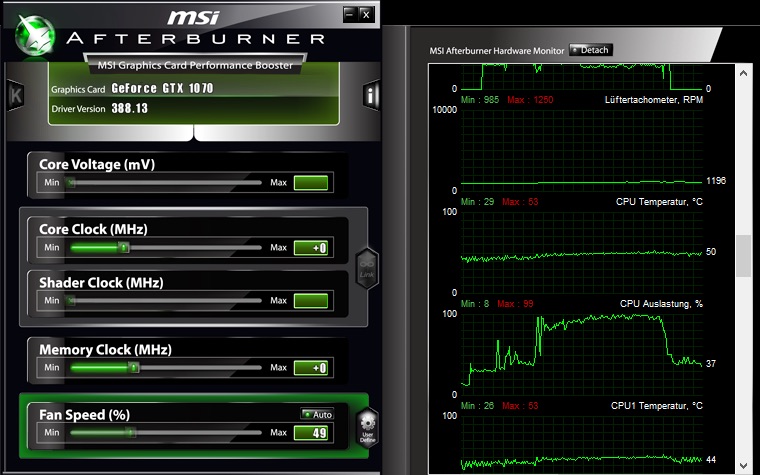The height and width of the screenshot is (475, 760).
Task: Click the MSI Afterburner Hardware Monitor title
Action: [497, 50]
